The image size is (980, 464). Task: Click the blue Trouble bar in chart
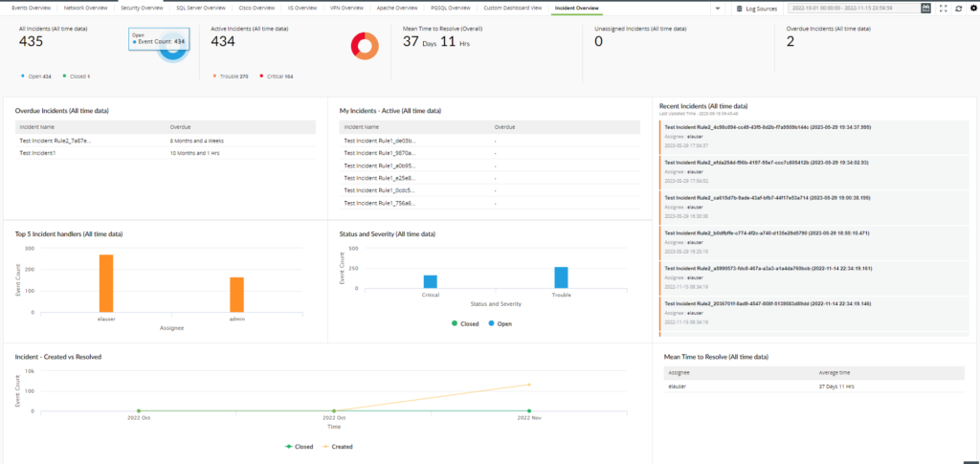[x=561, y=276]
